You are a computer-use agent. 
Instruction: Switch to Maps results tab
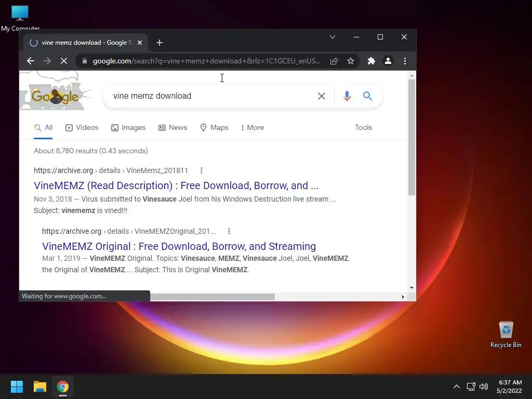coord(214,128)
